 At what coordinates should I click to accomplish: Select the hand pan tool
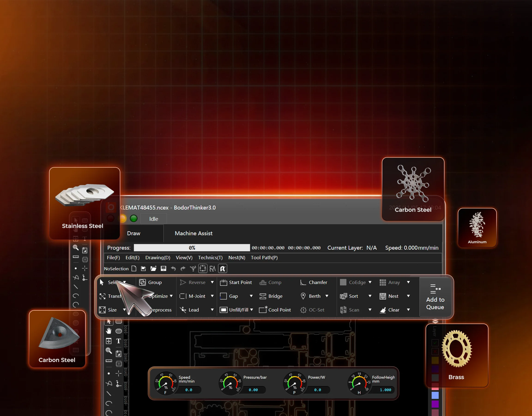109,331
